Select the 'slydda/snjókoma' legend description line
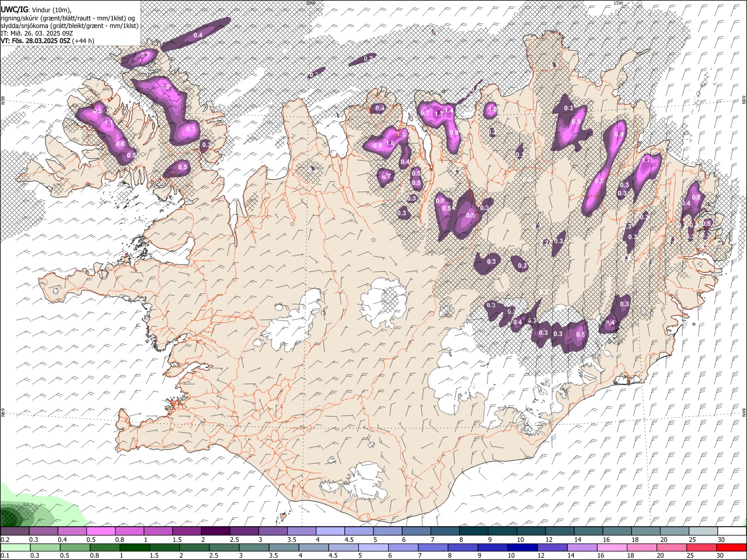The height and width of the screenshot is (560, 747). point(69,26)
